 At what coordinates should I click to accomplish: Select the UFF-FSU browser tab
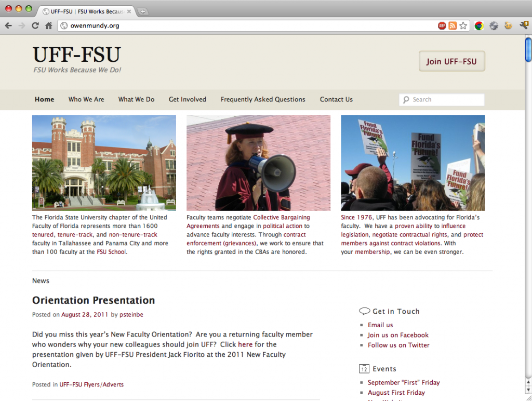[87, 11]
